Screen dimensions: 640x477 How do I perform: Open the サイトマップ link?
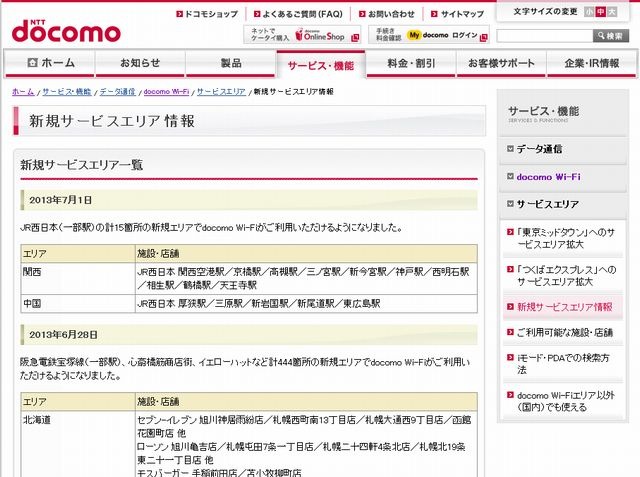click(x=462, y=14)
